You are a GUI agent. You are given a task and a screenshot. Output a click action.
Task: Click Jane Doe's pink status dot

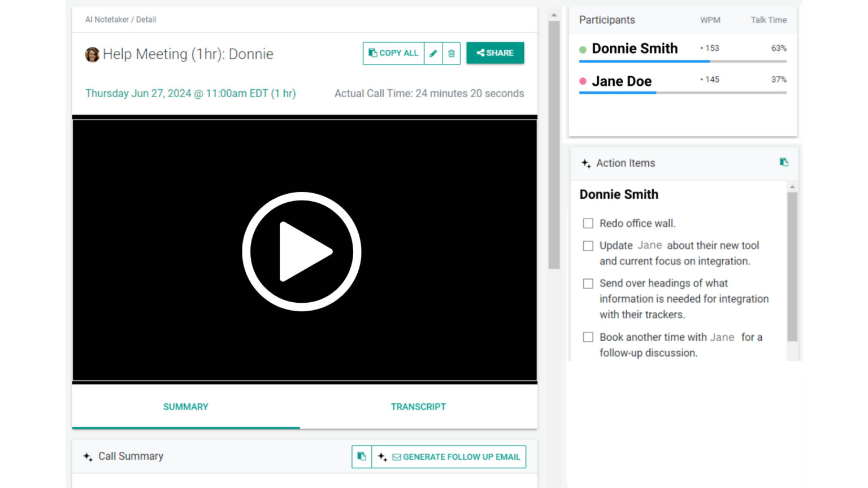(x=583, y=81)
